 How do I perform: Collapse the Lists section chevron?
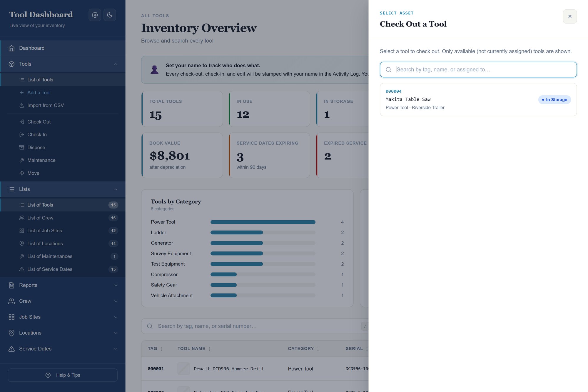pos(116,189)
